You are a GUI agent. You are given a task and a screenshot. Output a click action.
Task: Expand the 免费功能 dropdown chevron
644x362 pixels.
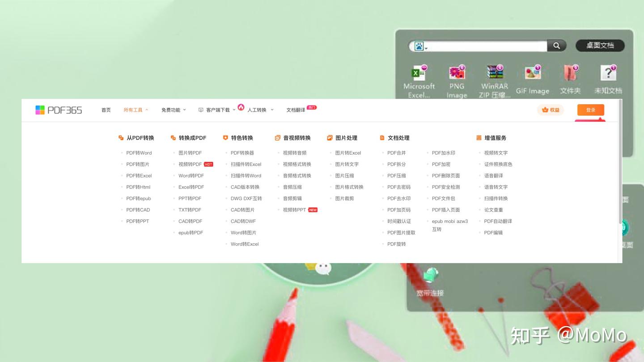tap(184, 110)
